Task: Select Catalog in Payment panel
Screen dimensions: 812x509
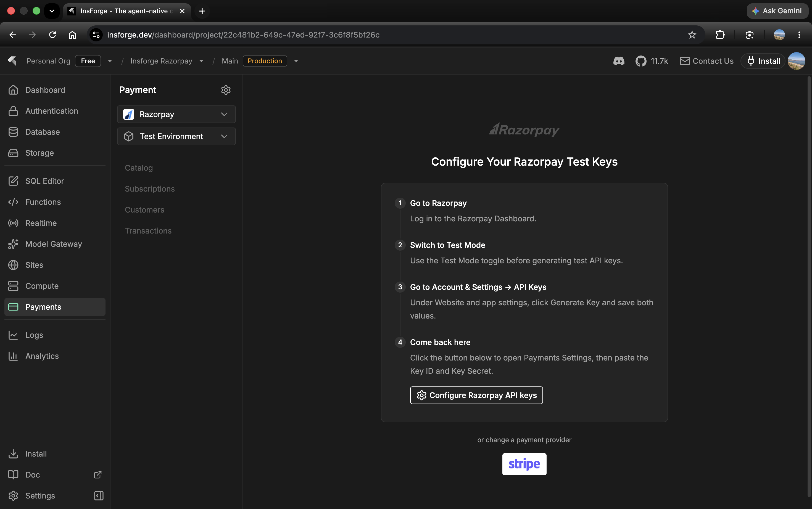Action: pyautogui.click(x=139, y=168)
